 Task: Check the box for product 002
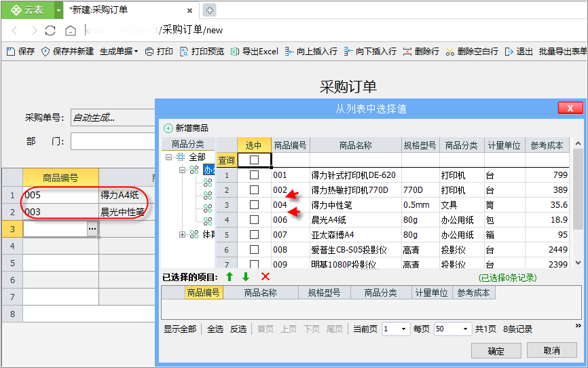254,190
